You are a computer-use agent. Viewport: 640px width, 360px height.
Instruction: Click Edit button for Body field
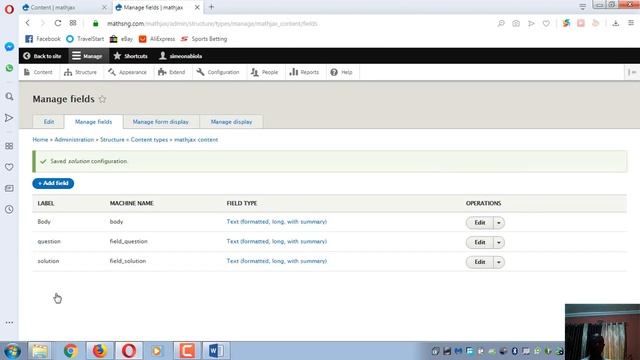point(480,222)
